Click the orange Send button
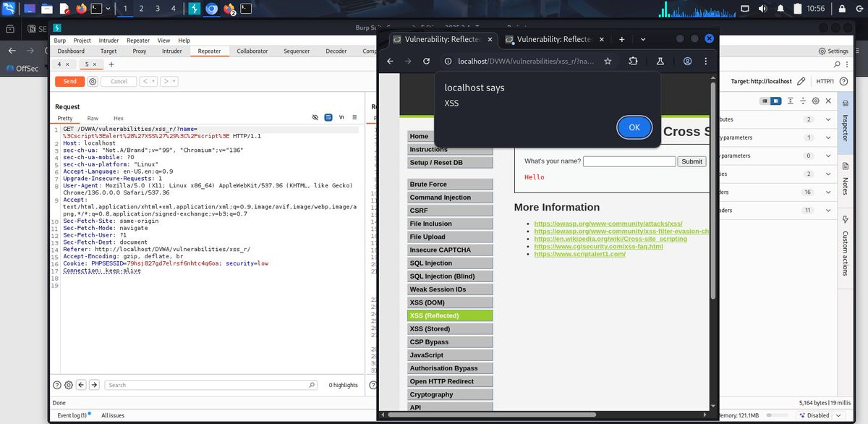 (x=69, y=82)
